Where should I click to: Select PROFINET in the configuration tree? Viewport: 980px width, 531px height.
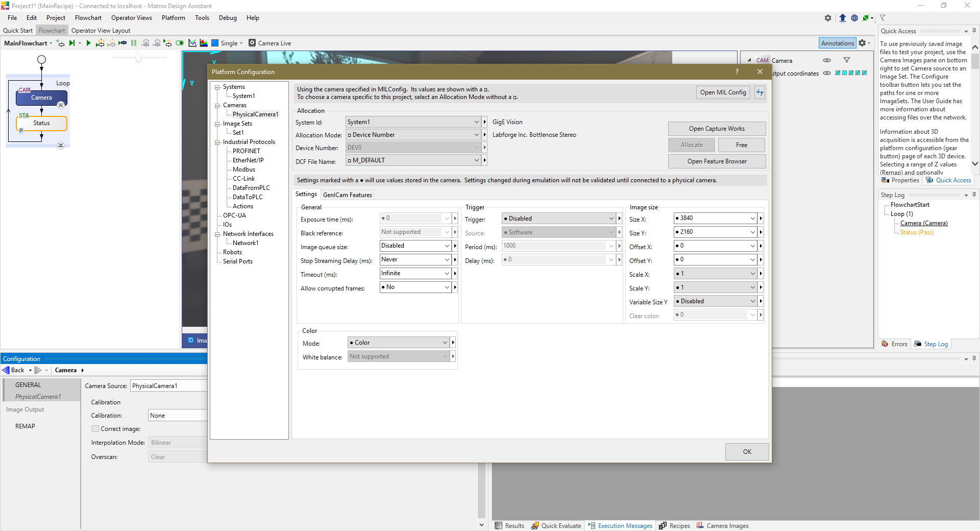click(246, 151)
